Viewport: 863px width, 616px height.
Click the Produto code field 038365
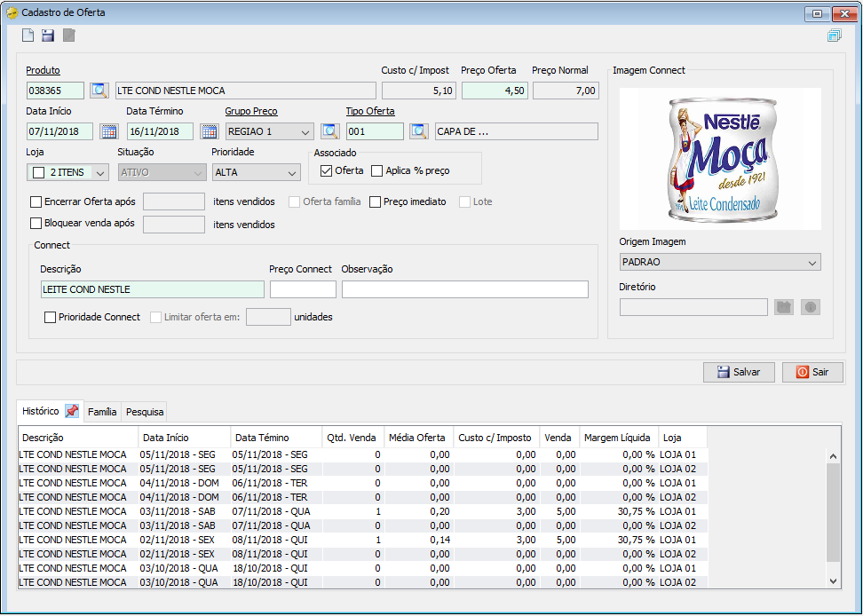pos(56,91)
